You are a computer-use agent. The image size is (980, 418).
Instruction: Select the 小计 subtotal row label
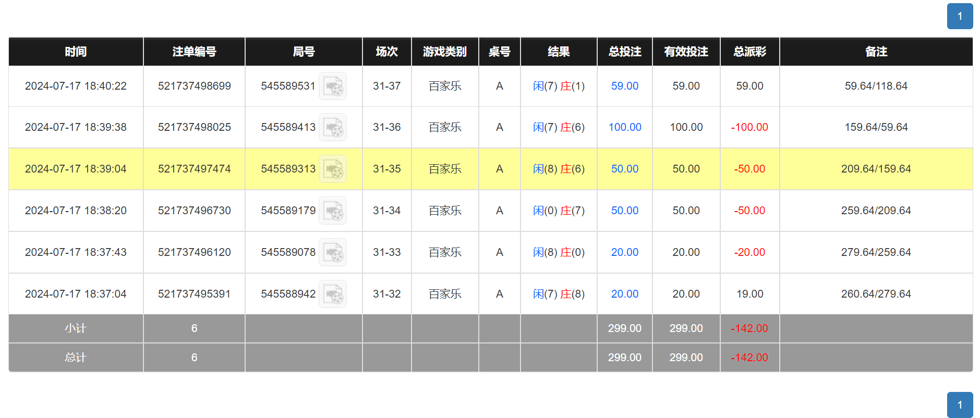(76, 328)
